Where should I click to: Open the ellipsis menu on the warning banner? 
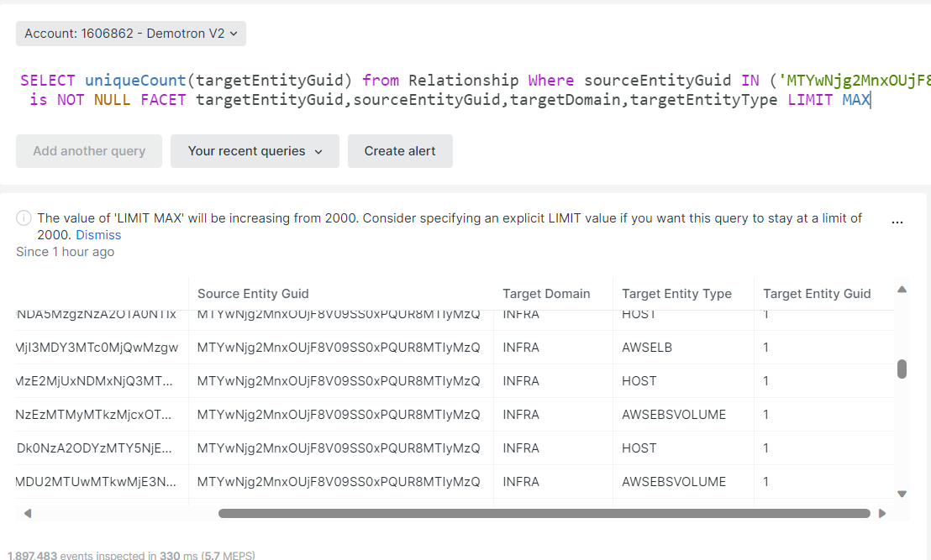point(897,221)
